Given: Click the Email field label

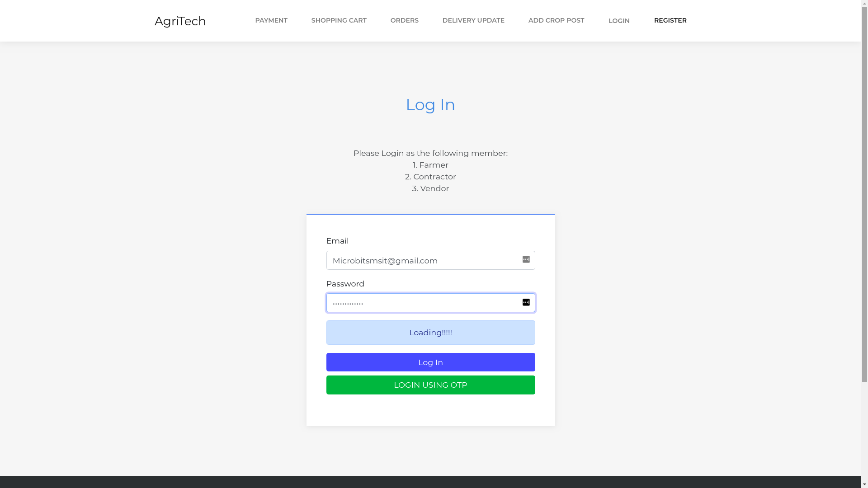Looking at the screenshot, I should [337, 241].
